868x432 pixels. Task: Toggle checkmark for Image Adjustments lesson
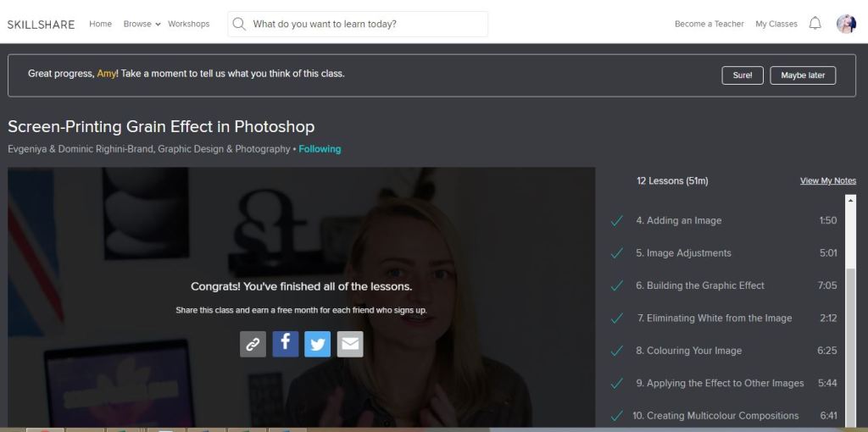pyautogui.click(x=617, y=253)
